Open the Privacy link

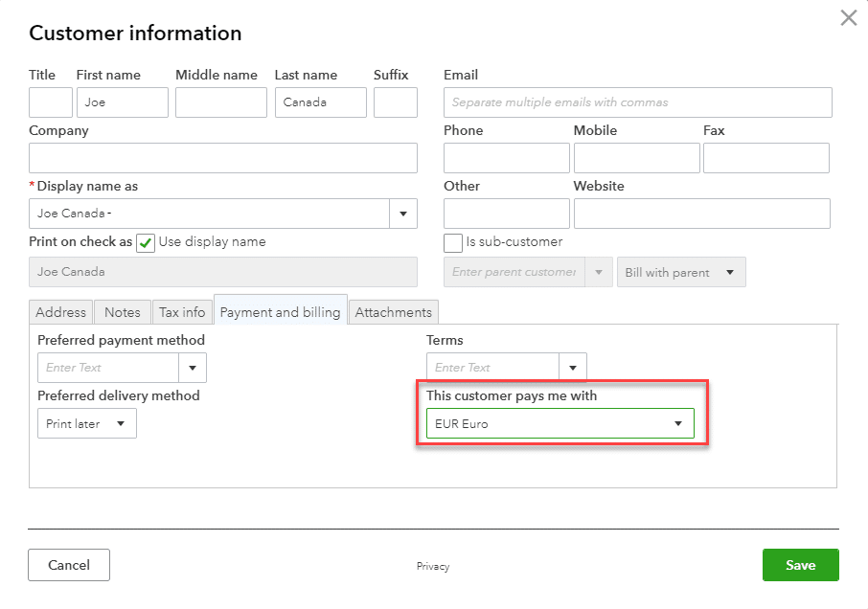pyautogui.click(x=433, y=566)
